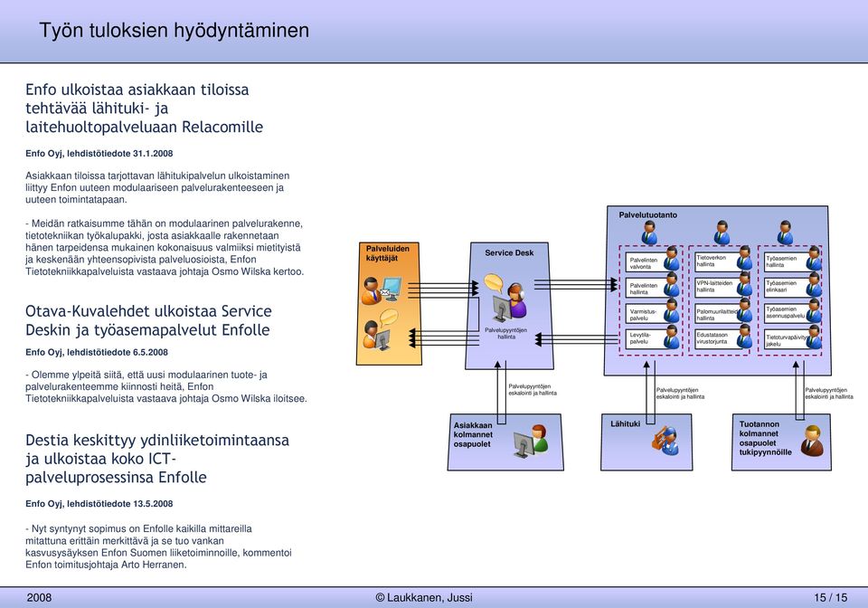
Task: Click the Otava-Kuvalehdet headline
Action: coord(148,320)
